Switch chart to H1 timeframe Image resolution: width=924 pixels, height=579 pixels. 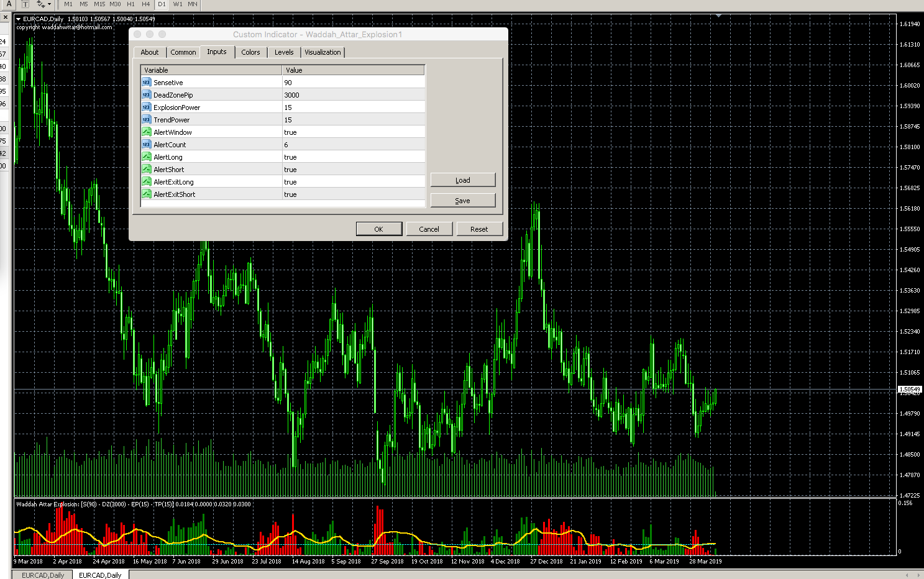[x=130, y=4]
